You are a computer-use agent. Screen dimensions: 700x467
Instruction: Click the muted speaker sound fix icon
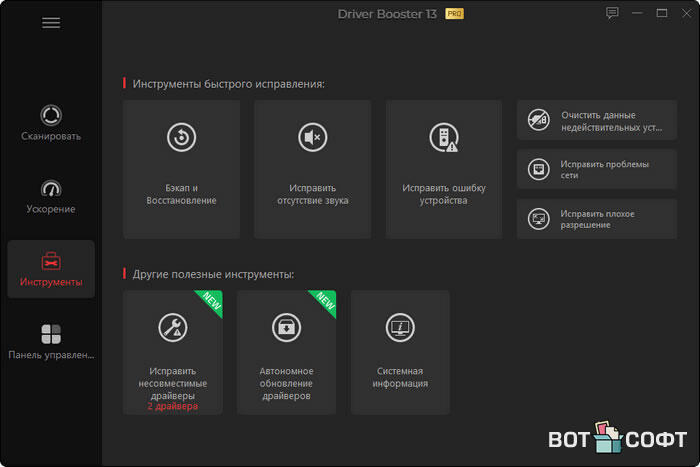[312, 138]
